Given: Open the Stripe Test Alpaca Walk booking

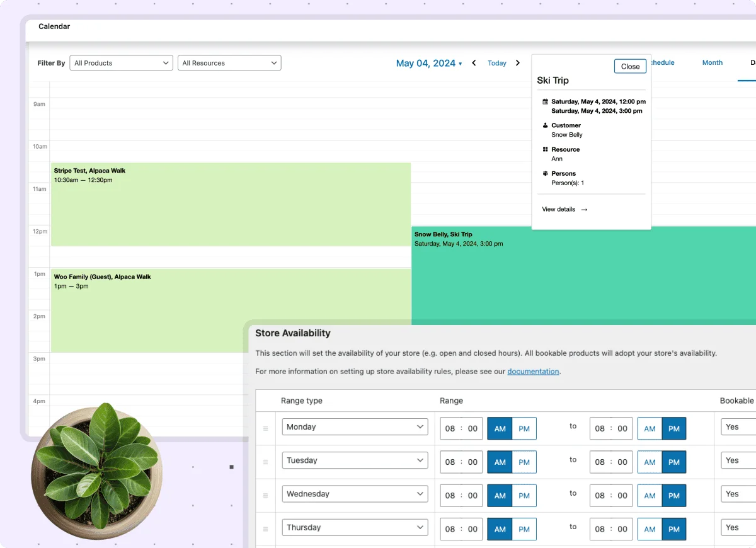Looking at the screenshot, I should pyautogui.click(x=231, y=204).
